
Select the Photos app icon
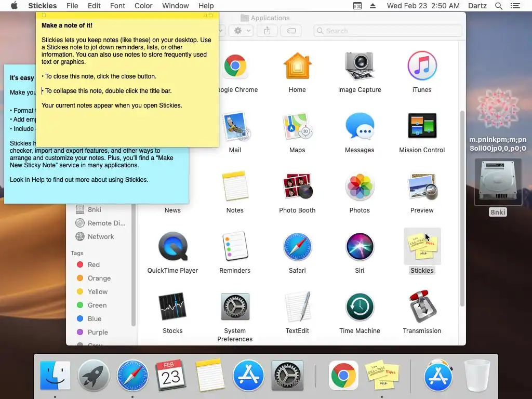tap(360, 187)
